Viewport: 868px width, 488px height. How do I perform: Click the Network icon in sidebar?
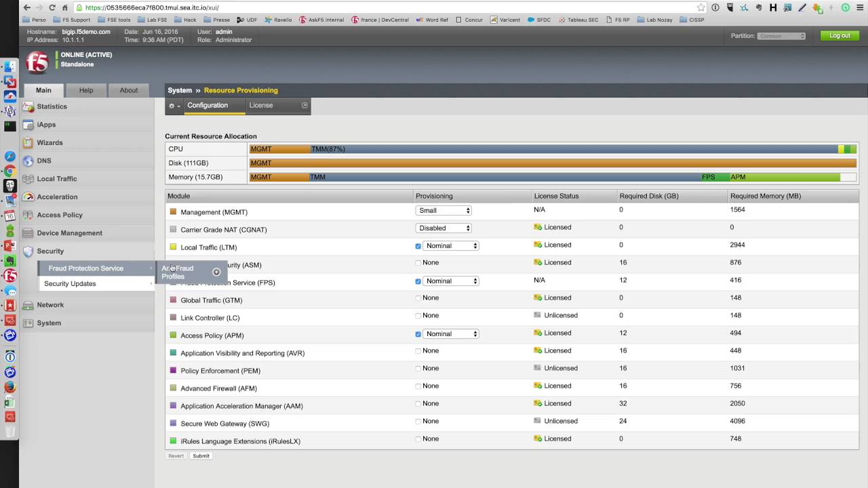click(x=28, y=305)
